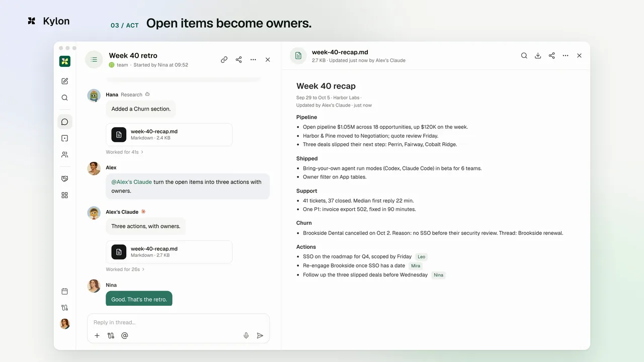Click the plus attach button in reply box

[x=97, y=335]
